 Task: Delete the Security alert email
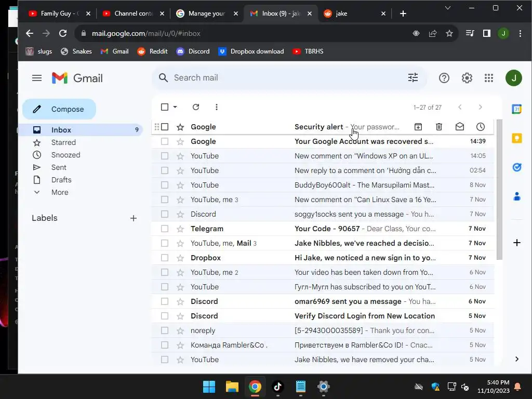[438, 127]
